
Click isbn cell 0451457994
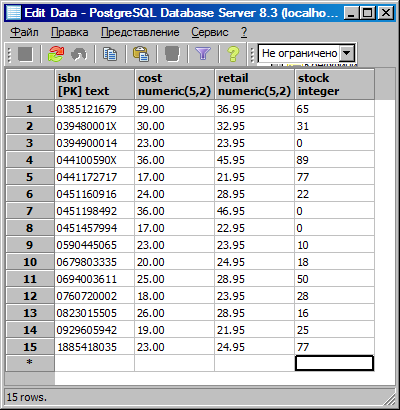tap(94, 228)
